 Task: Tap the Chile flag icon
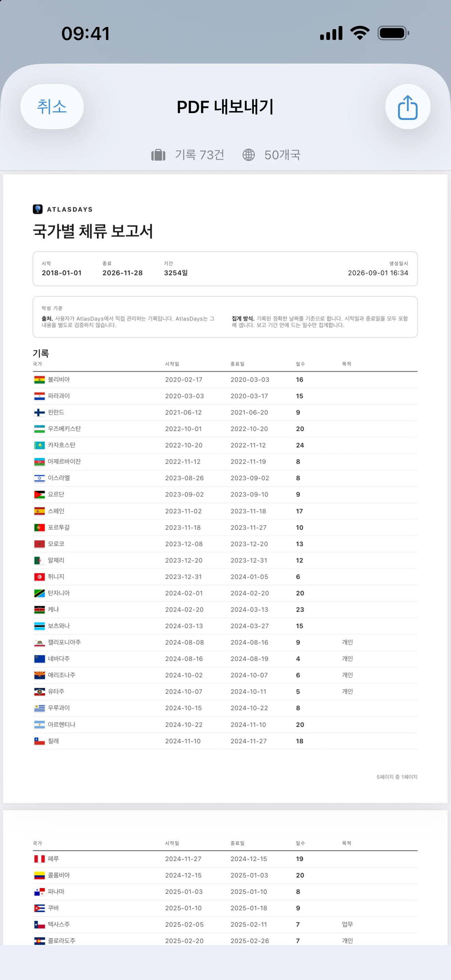click(40, 741)
